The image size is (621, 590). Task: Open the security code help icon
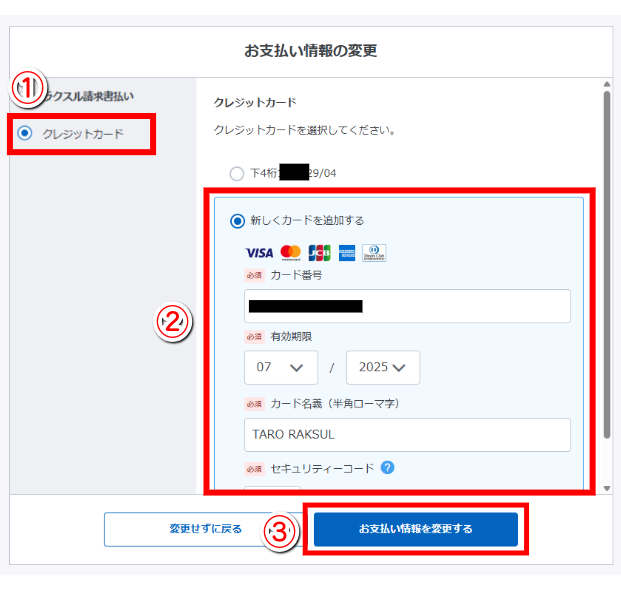point(387,467)
